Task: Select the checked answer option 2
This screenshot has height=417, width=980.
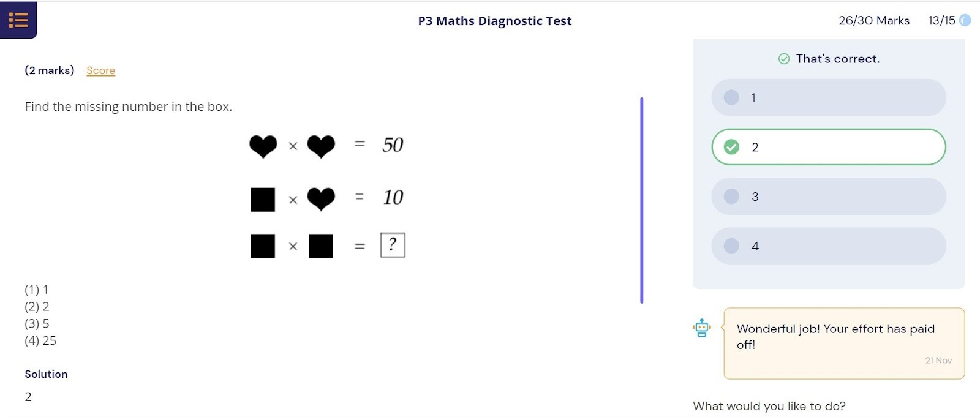Action: (731, 147)
